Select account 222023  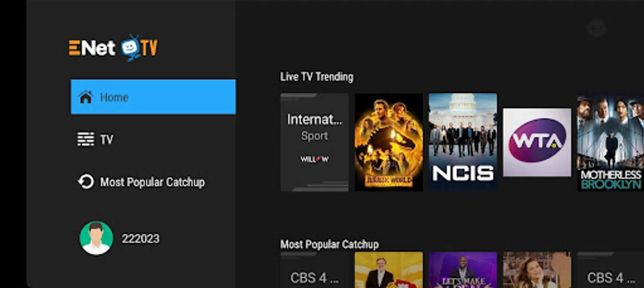pyautogui.click(x=141, y=238)
